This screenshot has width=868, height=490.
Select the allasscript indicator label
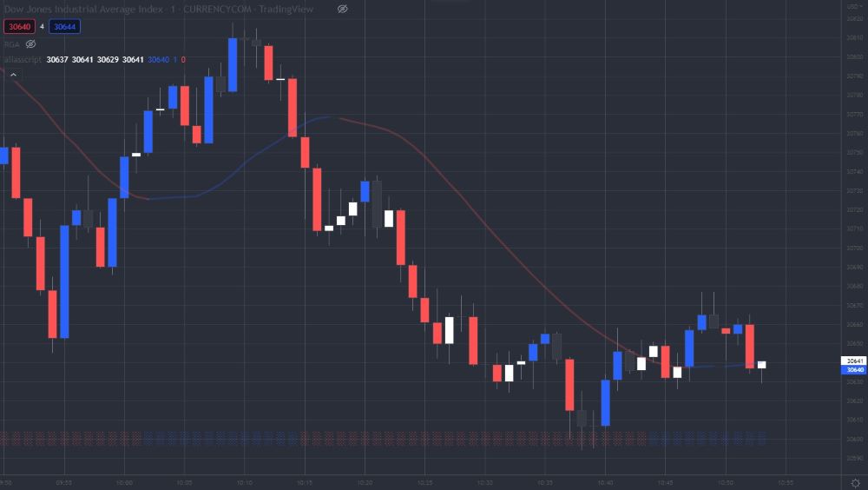[23, 60]
